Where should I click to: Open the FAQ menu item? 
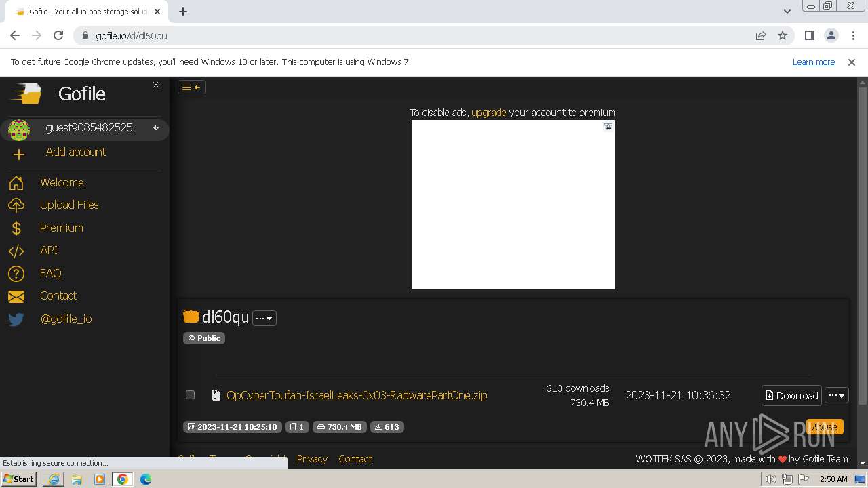coord(51,273)
